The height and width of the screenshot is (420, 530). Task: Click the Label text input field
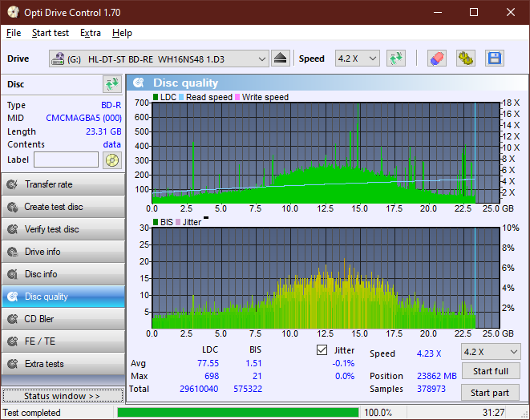coord(67,160)
